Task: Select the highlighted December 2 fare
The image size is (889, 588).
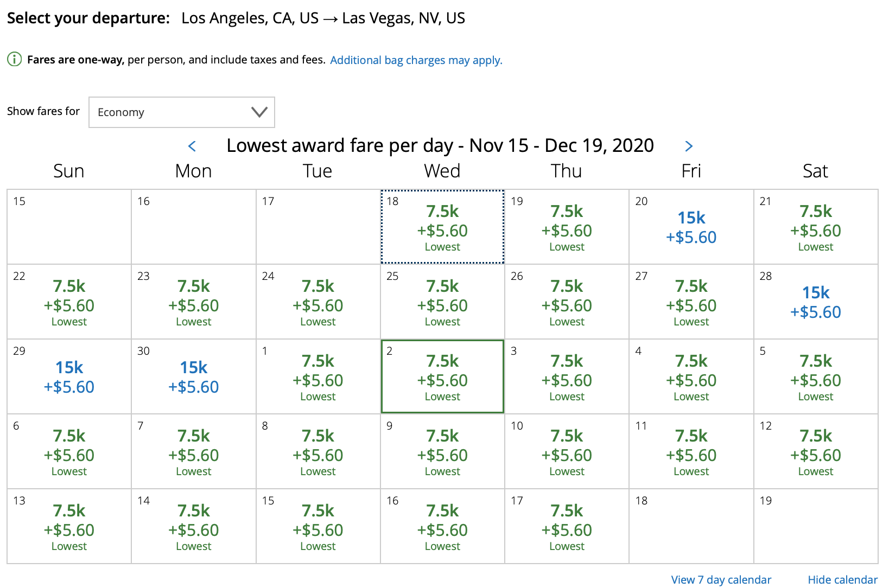Action: [442, 377]
